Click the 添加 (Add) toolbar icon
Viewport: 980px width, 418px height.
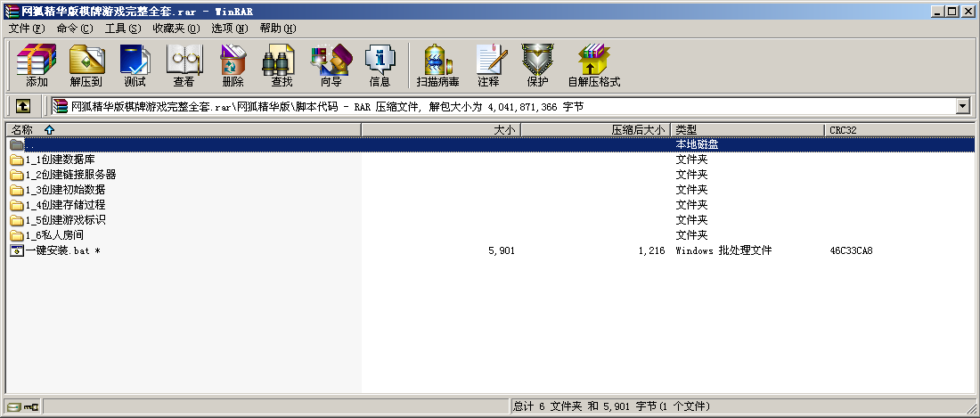37,66
